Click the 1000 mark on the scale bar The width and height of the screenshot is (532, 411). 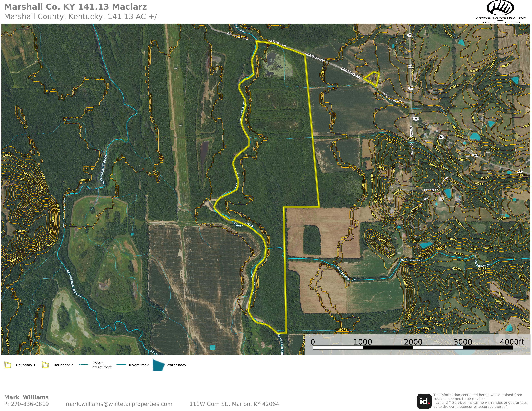tap(363, 342)
